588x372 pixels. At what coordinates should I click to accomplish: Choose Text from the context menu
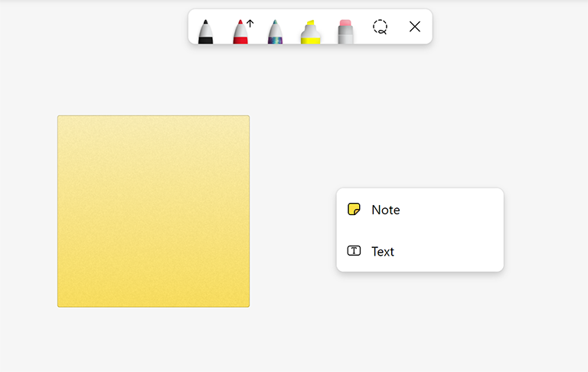[x=383, y=251]
